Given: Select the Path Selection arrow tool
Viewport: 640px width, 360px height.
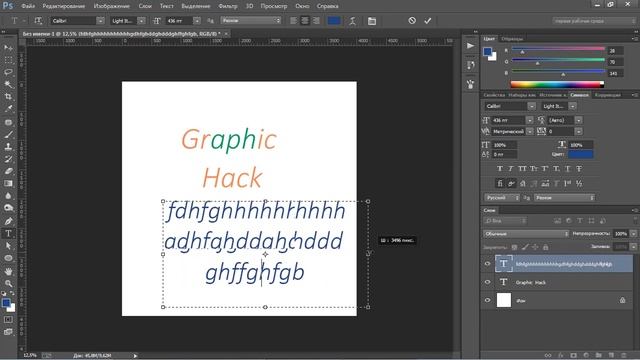Looking at the screenshot, I should pos(8,246).
